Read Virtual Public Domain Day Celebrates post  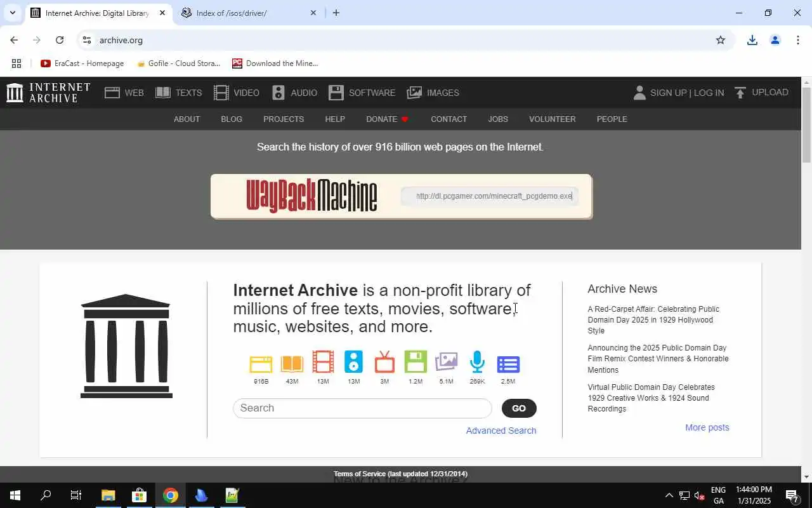[x=651, y=398]
